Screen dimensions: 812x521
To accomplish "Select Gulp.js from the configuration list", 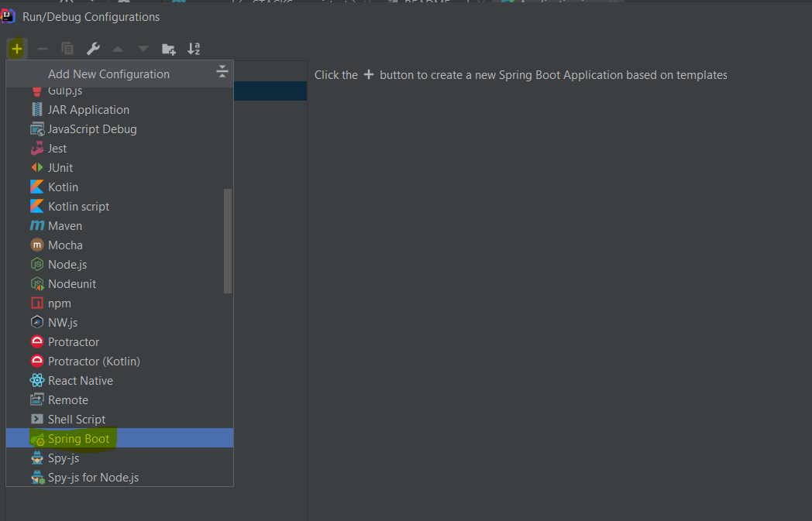I will pyautogui.click(x=119, y=91).
